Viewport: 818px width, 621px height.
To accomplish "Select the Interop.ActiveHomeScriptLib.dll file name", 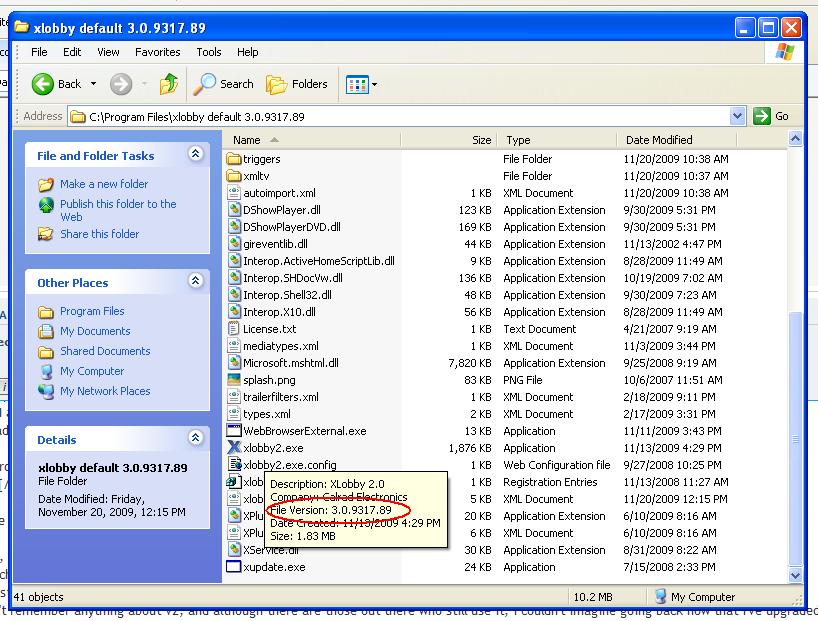I will pos(319,261).
